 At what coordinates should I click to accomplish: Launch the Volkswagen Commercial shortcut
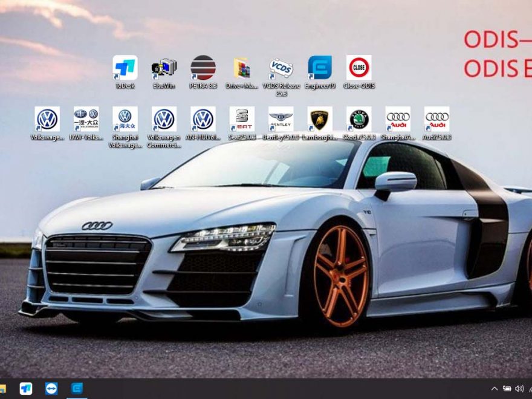tap(164, 120)
